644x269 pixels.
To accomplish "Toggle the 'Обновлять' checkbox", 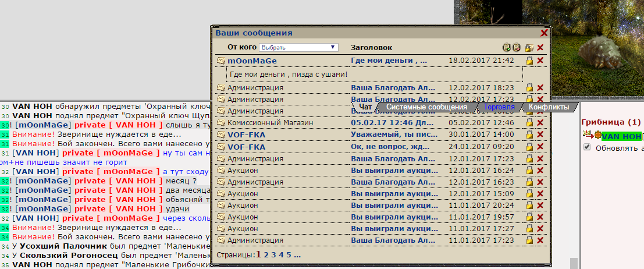I will point(587,148).
